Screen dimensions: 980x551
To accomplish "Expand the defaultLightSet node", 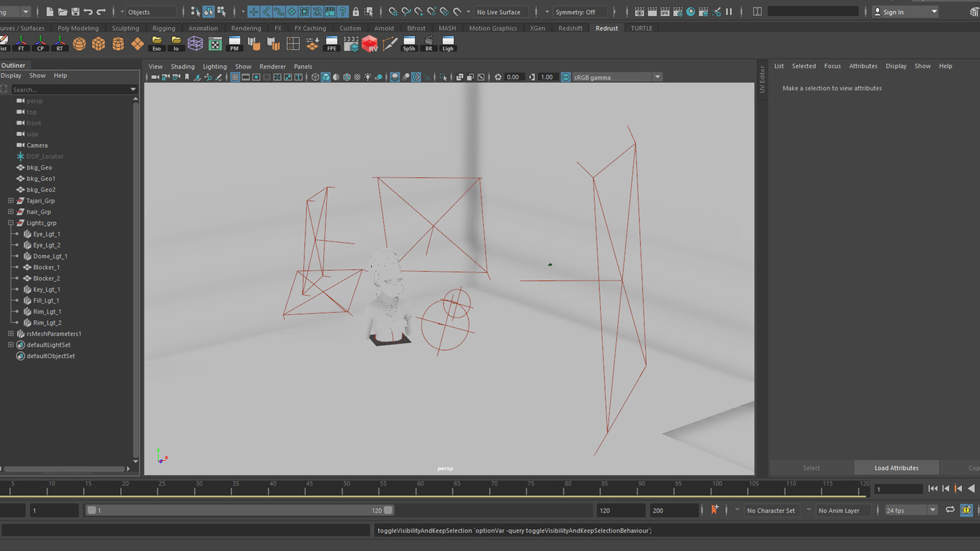I will (10, 345).
